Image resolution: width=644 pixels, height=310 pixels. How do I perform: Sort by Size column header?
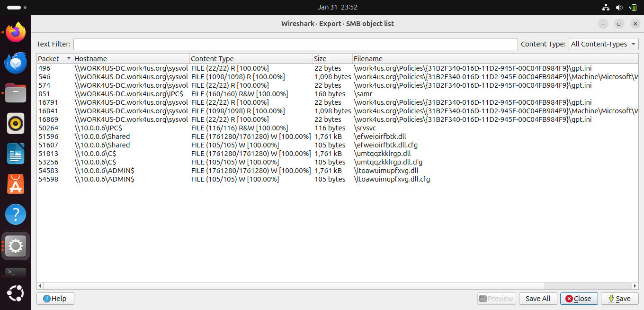click(332, 59)
